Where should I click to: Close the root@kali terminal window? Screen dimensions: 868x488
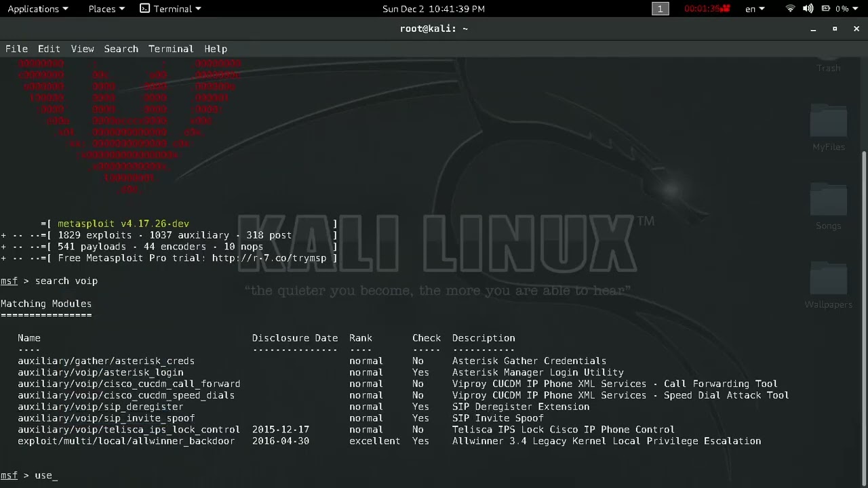point(856,28)
